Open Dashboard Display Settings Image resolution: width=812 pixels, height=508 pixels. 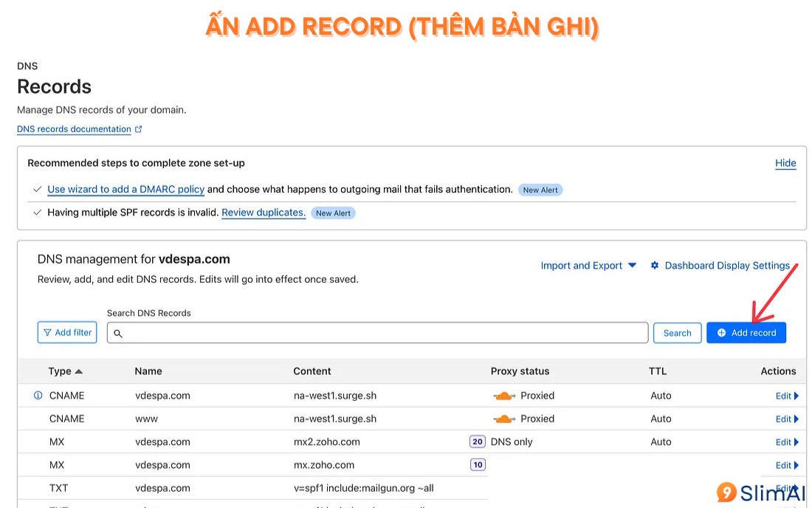727,266
